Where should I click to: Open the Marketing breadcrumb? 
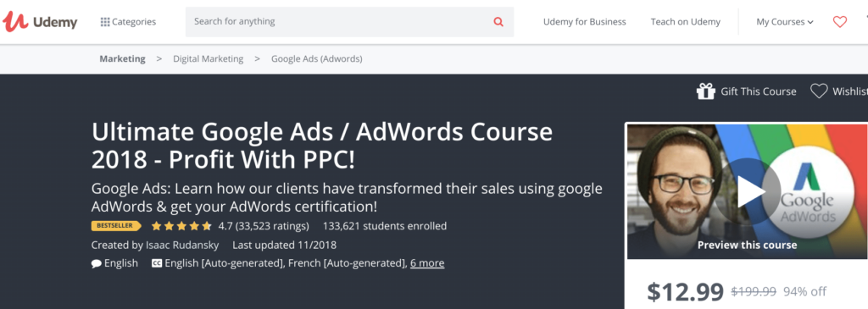click(x=122, y=58)
